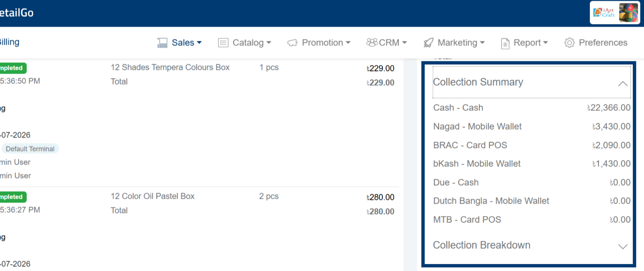Screen dimensions: 644x271
Task: Click the Billing link
Action: [x=9, y=42]
